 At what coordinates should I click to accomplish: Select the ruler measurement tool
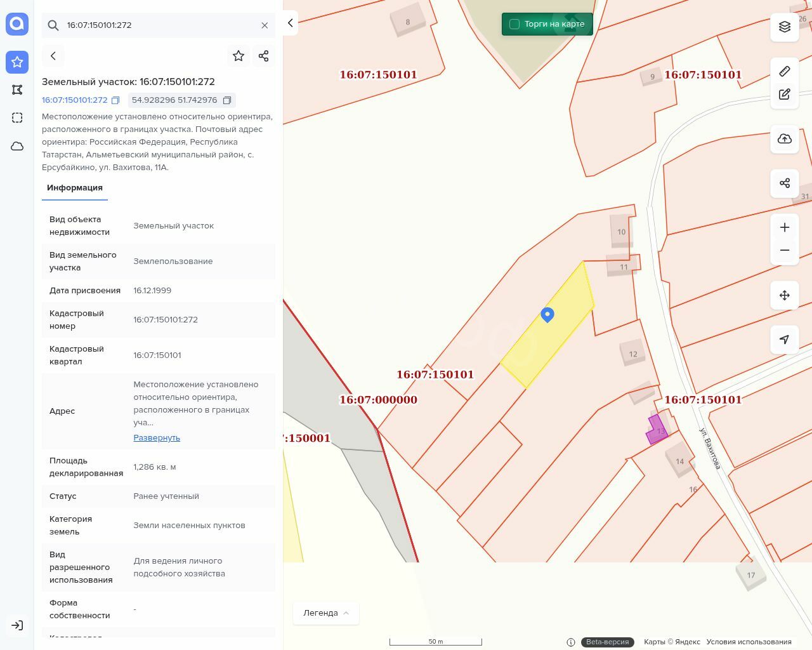pyautogui.click(x=785, y=71)
